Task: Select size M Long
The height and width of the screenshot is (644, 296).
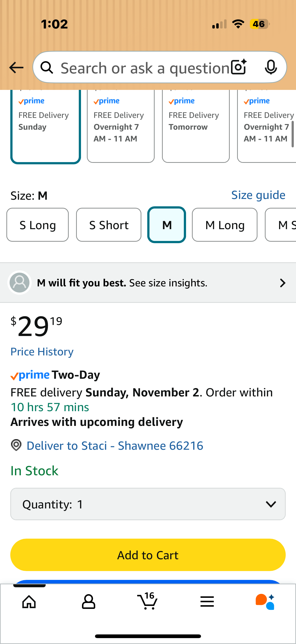Action: 225,225
